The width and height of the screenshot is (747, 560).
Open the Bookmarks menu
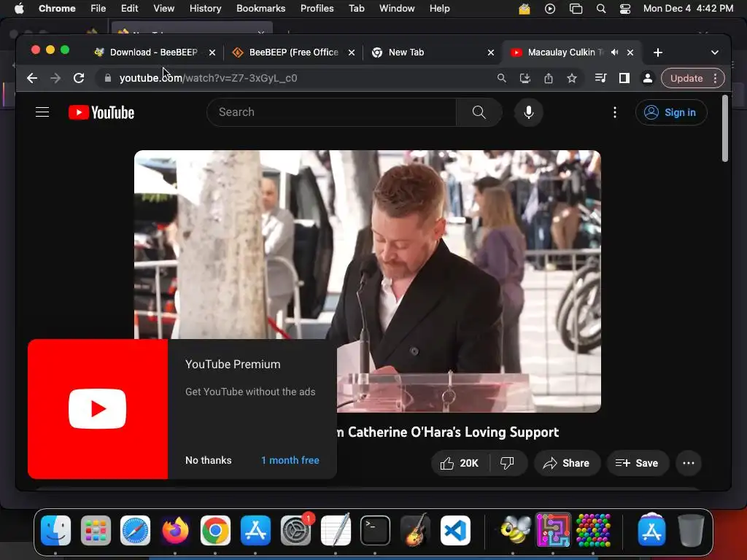coord(260,9)
